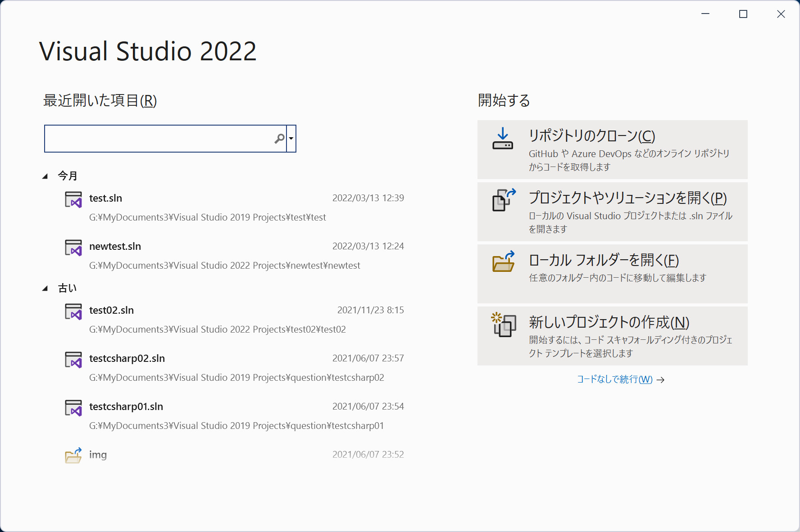Screen dimensions: 800x532
Task: Open recent solution test.sln
Action: tap(234, 207)
